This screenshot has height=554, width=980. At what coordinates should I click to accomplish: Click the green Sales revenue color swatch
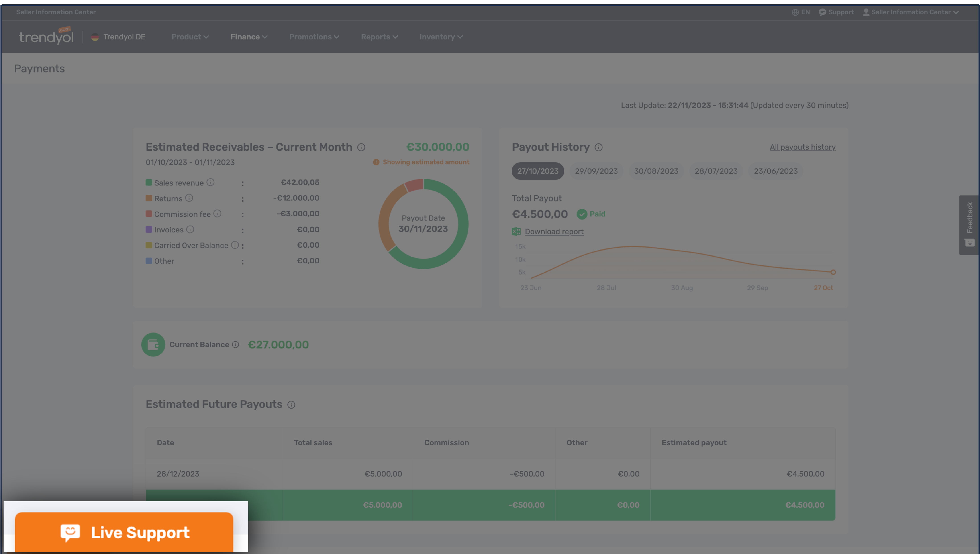[149, 183]
